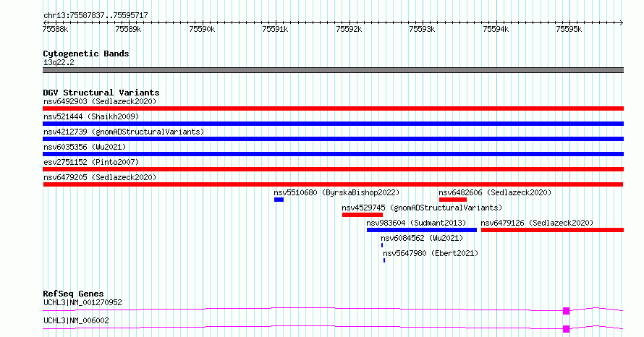Click the red nsv6482606 bar
The height and width of the screenshot is (337, 644).
coord(452,200)
